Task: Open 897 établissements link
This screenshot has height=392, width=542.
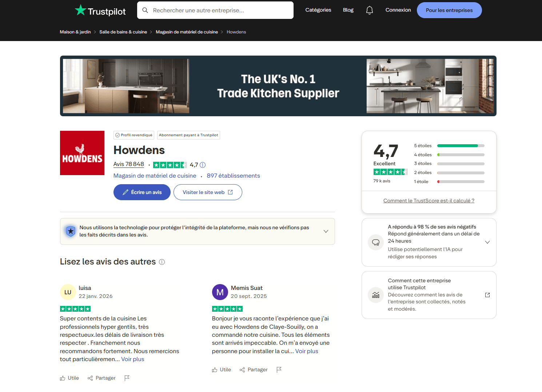Action: tap(233, 176)
